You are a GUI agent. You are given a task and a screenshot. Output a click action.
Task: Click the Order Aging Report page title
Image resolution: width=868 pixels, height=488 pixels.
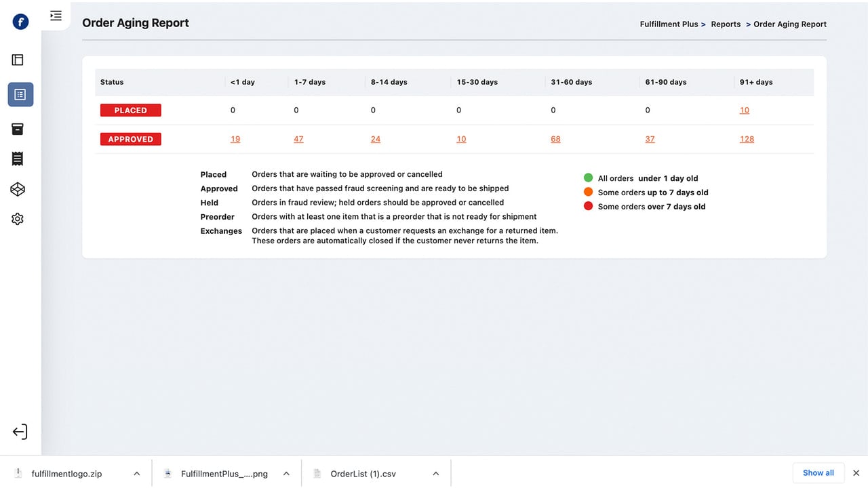point(136,22)
